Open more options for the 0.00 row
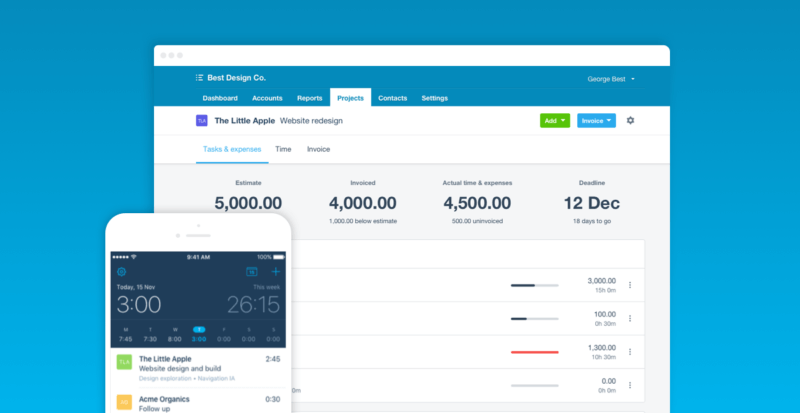 (x=630, y=385)
